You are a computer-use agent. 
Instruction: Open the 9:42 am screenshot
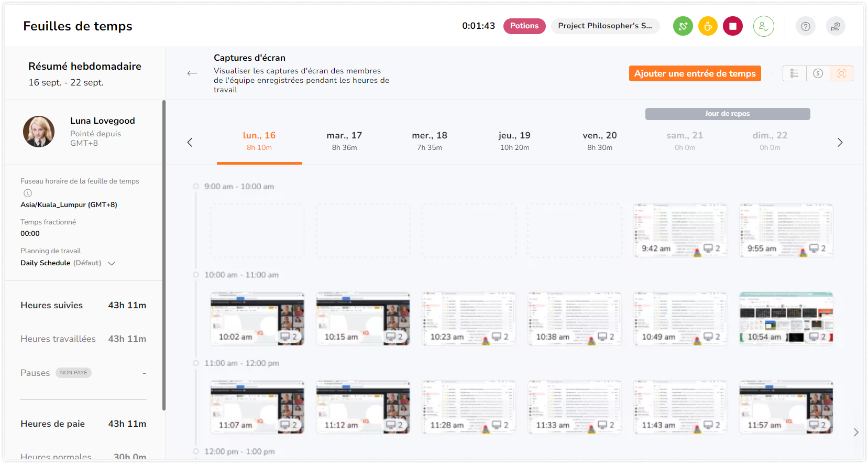click(680, 231)
